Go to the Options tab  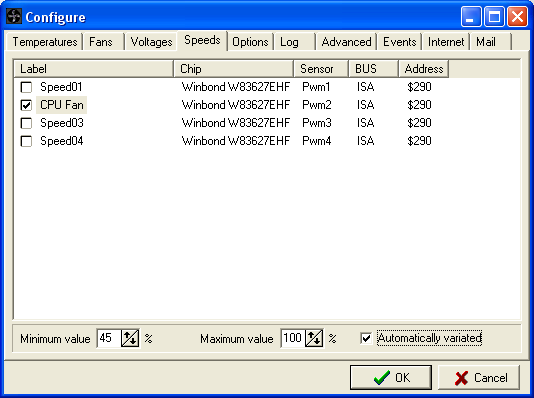click(x=250, y=42)
